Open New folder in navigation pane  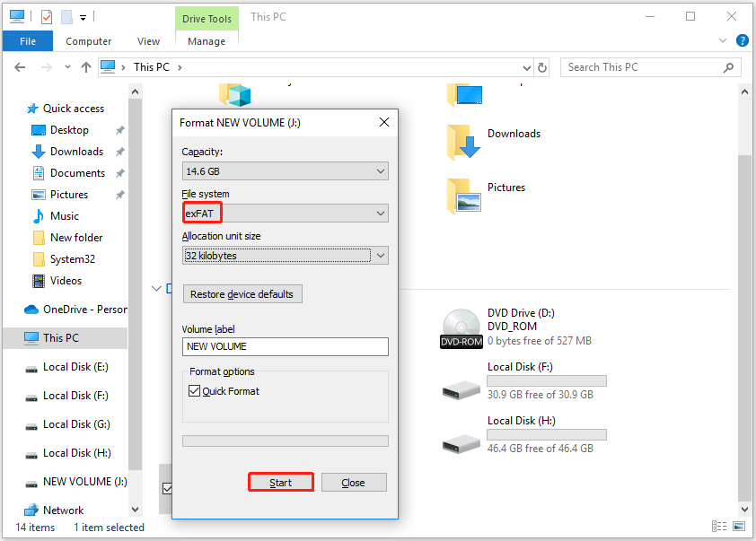click(76, 238)
